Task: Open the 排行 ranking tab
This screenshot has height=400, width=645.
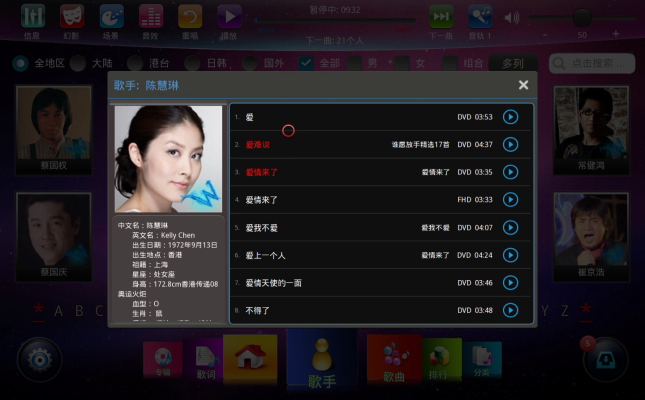Action: [x=439, y=360]
